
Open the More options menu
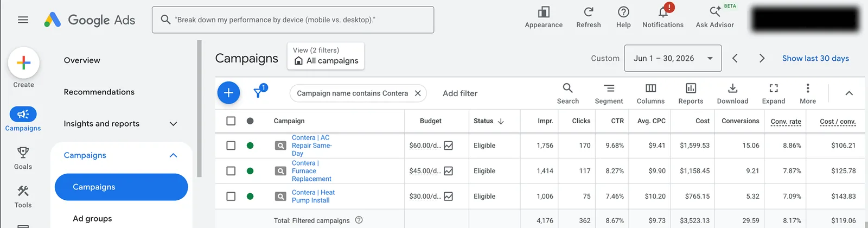(x=808, y=93)
